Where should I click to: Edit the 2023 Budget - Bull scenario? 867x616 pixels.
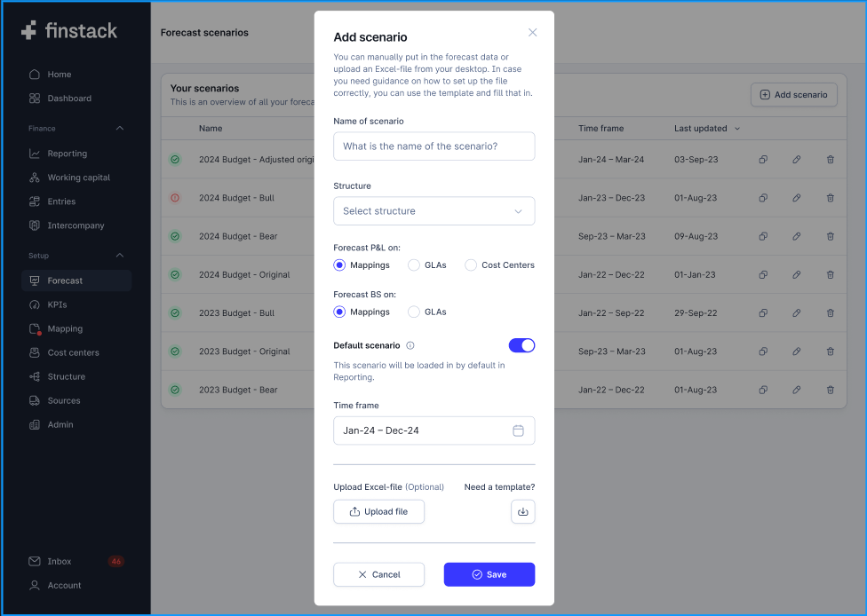(796, 313)
